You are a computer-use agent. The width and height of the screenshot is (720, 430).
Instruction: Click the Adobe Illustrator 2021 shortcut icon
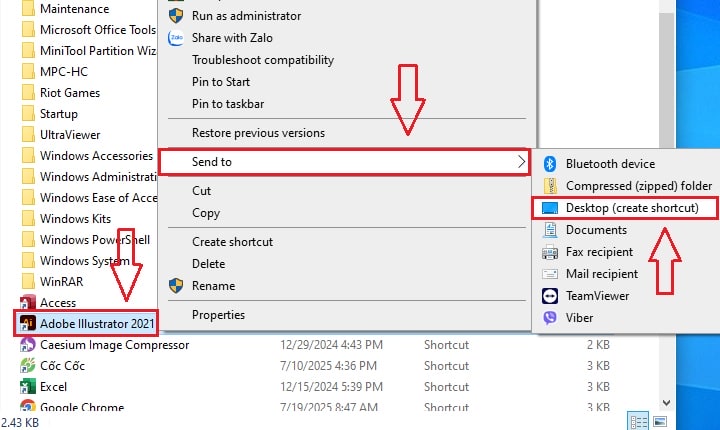click(28, 324)
